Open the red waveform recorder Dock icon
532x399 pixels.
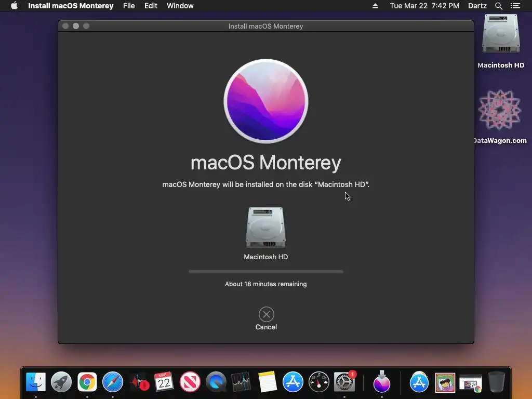(139, 383)
